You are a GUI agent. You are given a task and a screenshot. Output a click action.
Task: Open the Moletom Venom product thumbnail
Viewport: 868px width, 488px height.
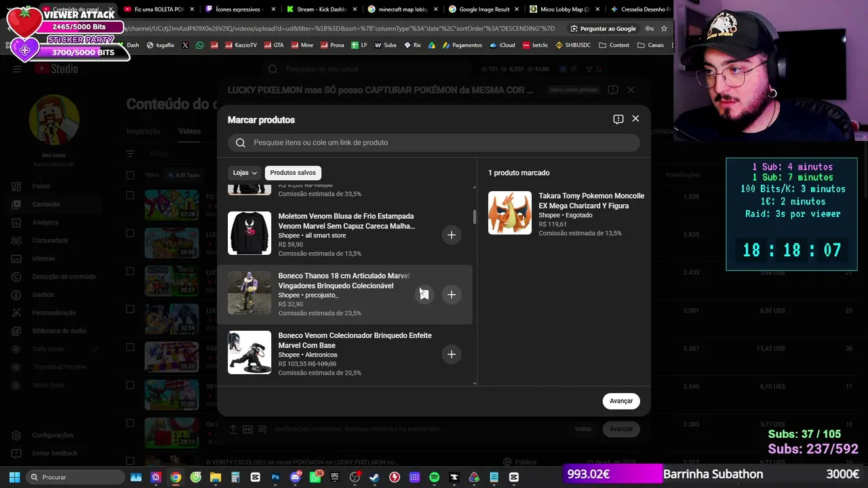tap(250, 233)
